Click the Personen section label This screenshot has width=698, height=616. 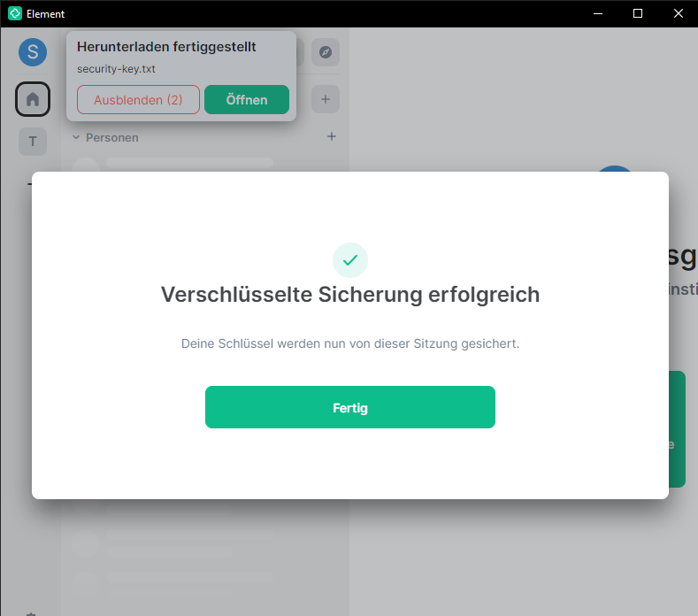(x=111, y=138)
